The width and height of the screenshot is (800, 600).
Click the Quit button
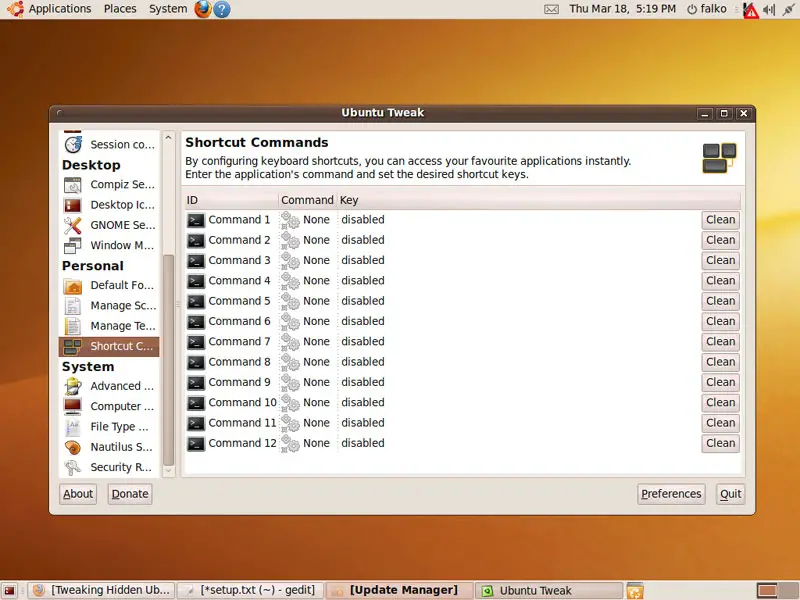[x=731, y=494]
